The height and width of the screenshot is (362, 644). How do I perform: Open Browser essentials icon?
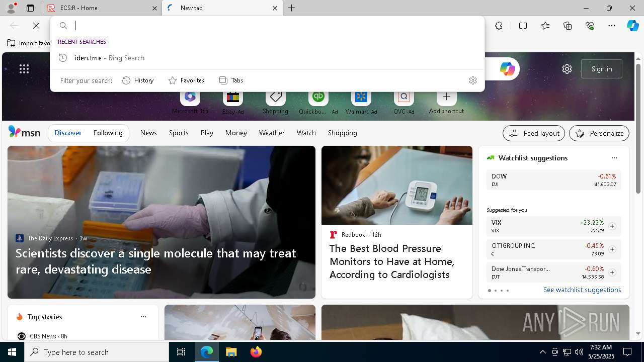coord(590,26)
